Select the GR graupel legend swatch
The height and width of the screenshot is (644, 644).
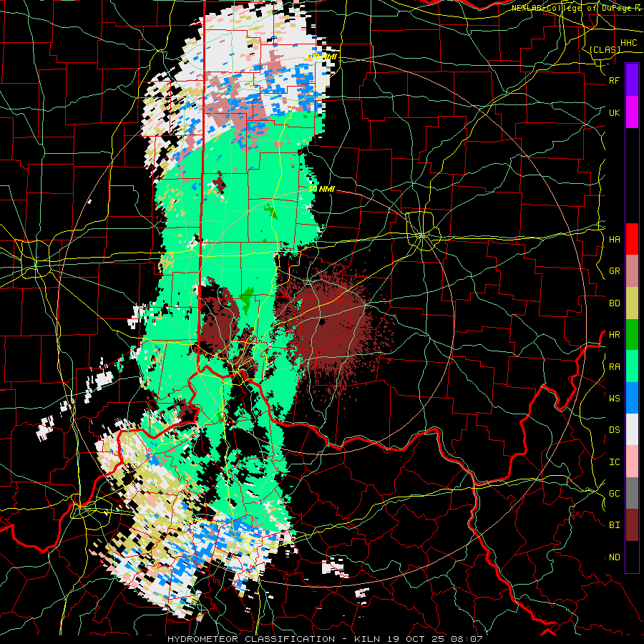click(x=632, y=271)
